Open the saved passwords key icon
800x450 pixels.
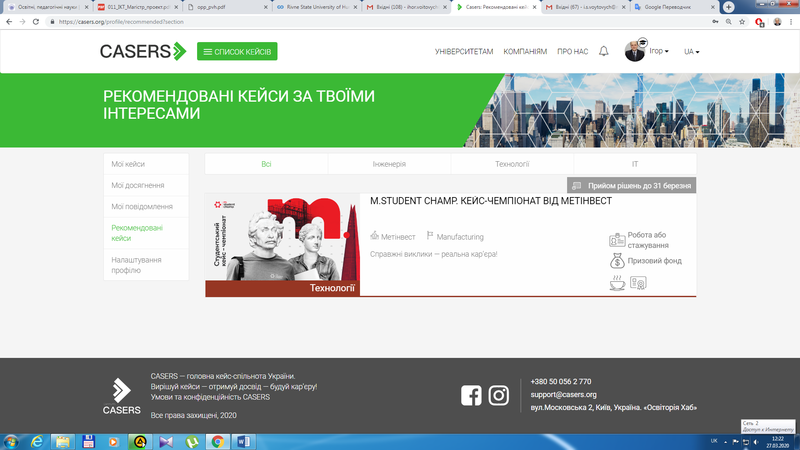click(715, 22)
